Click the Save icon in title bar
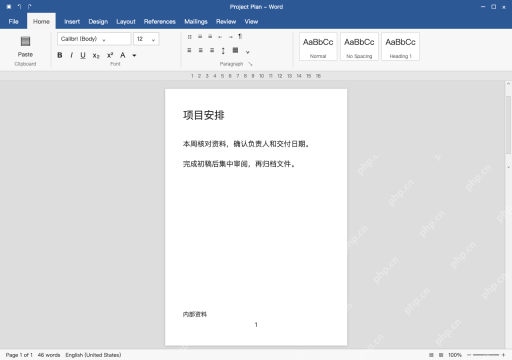This screenshot has width=512, height=360. 9,7
